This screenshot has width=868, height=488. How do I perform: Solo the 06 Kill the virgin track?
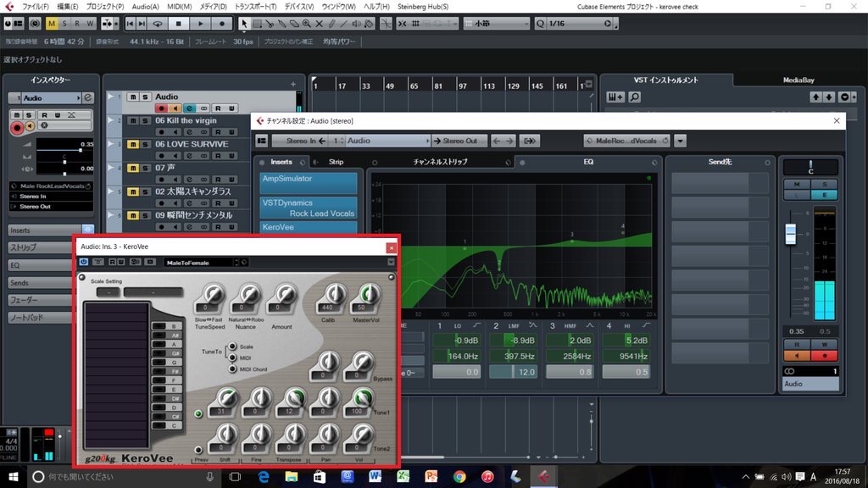pyautogui.click(x=145, y=120)
